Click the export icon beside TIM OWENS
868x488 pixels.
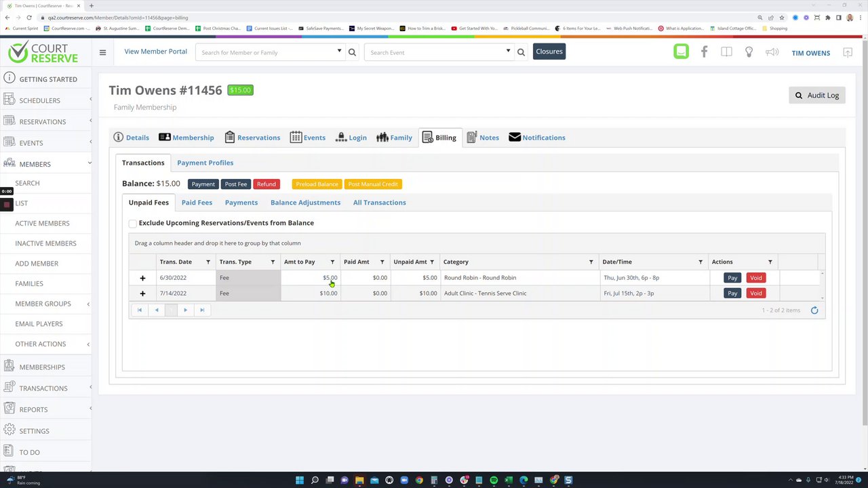tap(848, 52)
